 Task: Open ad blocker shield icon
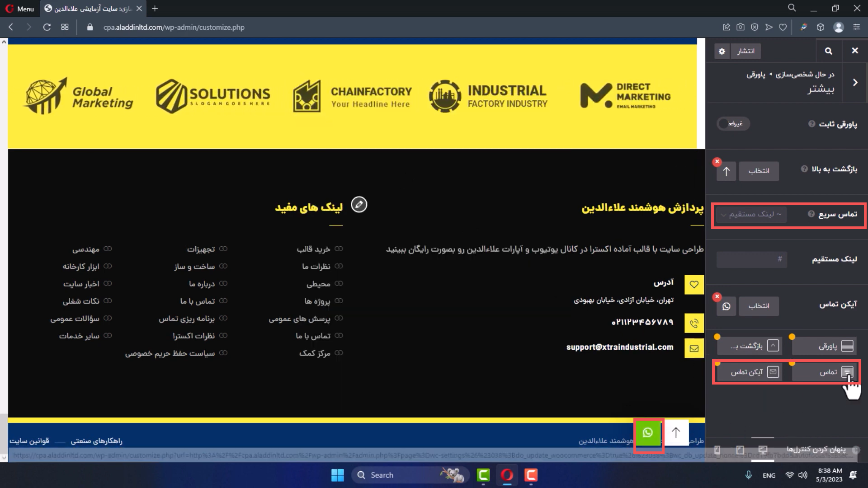[x=755, y=27]
